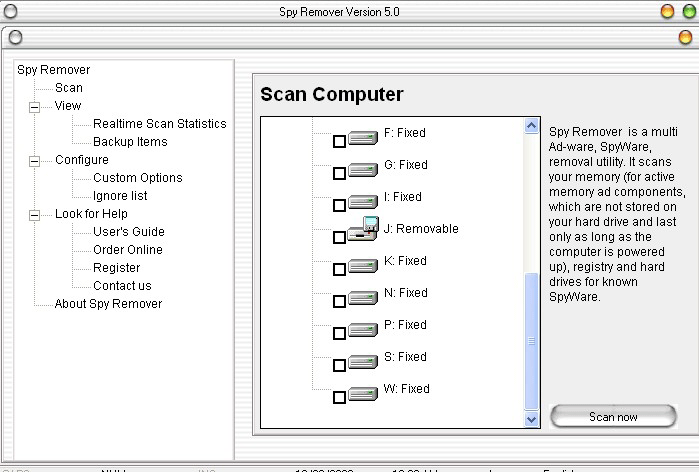Toggle the W: Fixed drive checkbox

coord(339,397)
